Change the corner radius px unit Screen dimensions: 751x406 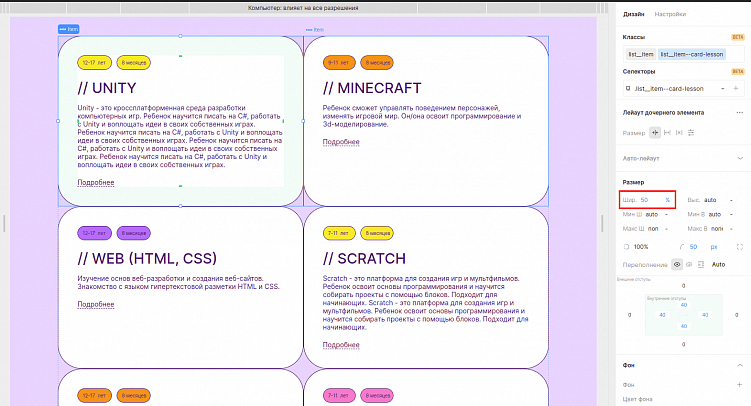tap(714, 247)
